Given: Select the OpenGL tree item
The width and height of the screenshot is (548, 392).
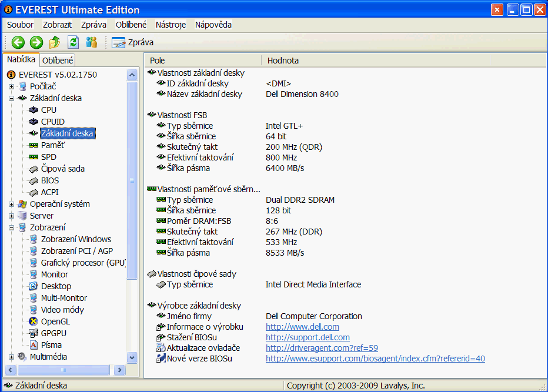Looking at the screenshot, I should (x=55, y=321).
